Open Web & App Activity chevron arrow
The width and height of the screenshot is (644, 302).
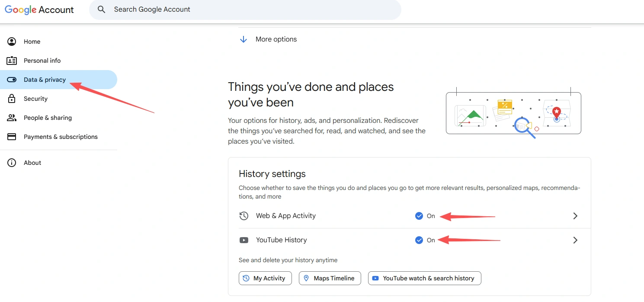[x=575, y=216]
